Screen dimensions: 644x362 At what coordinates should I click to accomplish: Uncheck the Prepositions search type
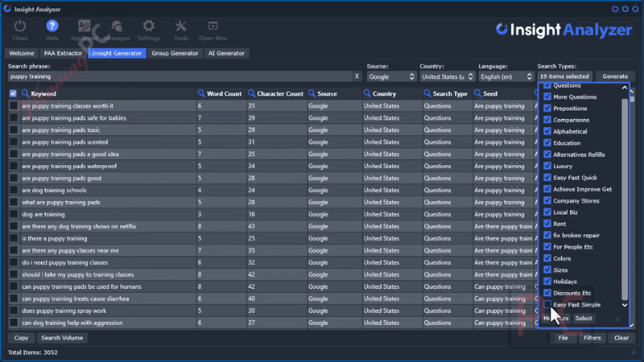click(x=547, y=109)
